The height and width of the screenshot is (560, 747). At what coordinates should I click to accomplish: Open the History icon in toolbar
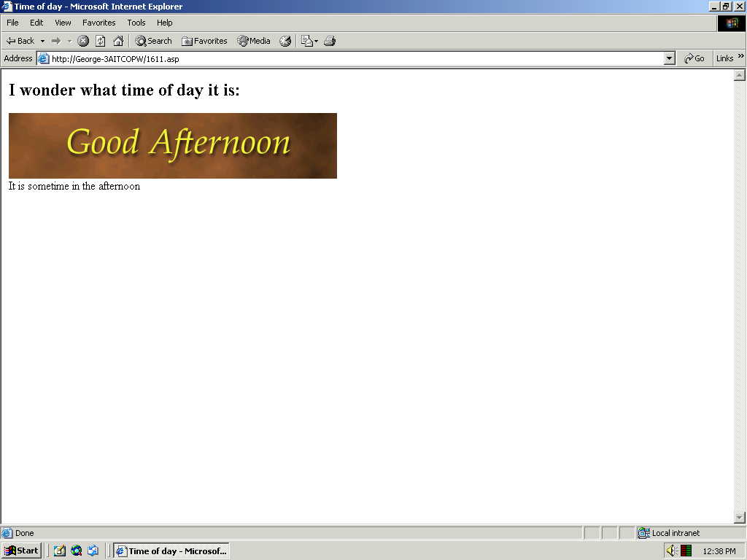pos(285,41)
